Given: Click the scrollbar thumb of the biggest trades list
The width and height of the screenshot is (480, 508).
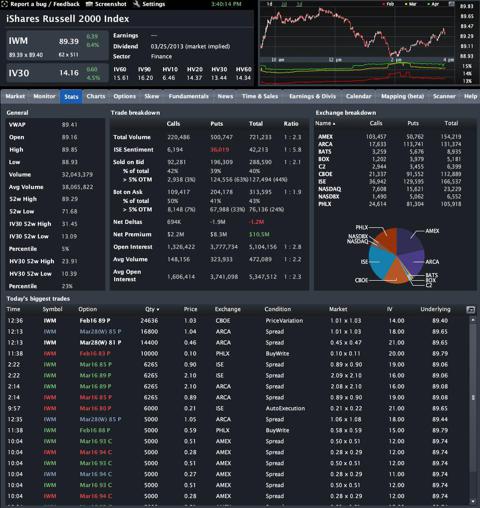Looking at the screenshot, I should [473, 398].
